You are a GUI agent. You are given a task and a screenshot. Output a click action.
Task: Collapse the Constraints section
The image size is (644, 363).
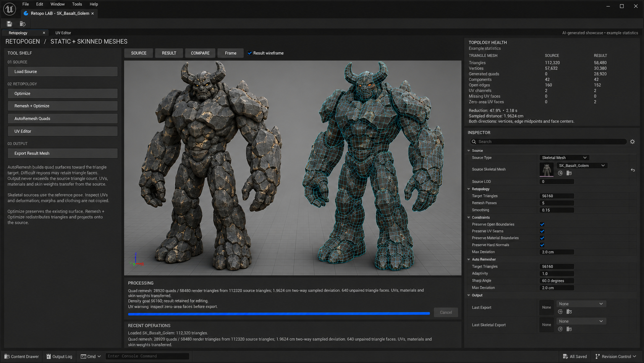(469, 218)
